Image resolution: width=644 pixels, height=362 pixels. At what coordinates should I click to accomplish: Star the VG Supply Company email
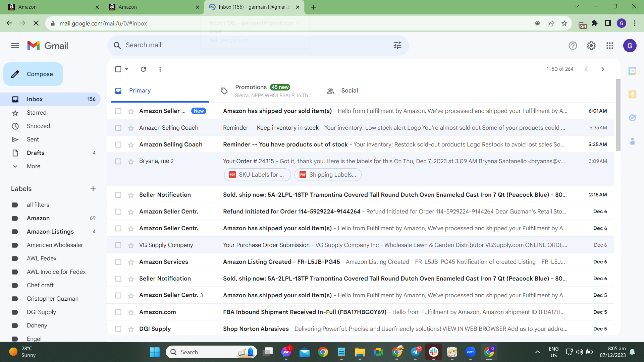pyautogui.click(x=131, y=245)
